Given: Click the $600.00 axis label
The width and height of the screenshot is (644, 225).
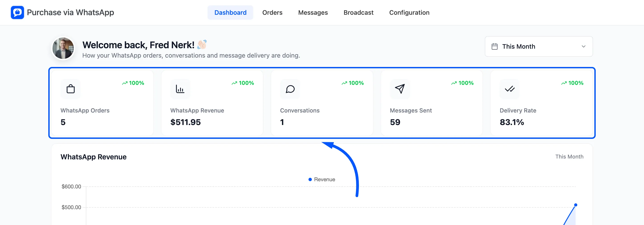Looking at the screenshot, I should coord(71,187).
